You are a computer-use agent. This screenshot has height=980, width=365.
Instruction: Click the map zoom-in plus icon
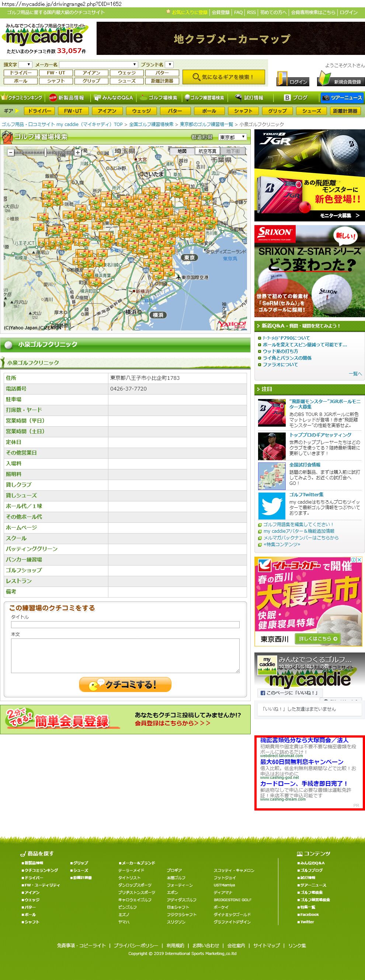pyautogui.click(x=78, y=153)
